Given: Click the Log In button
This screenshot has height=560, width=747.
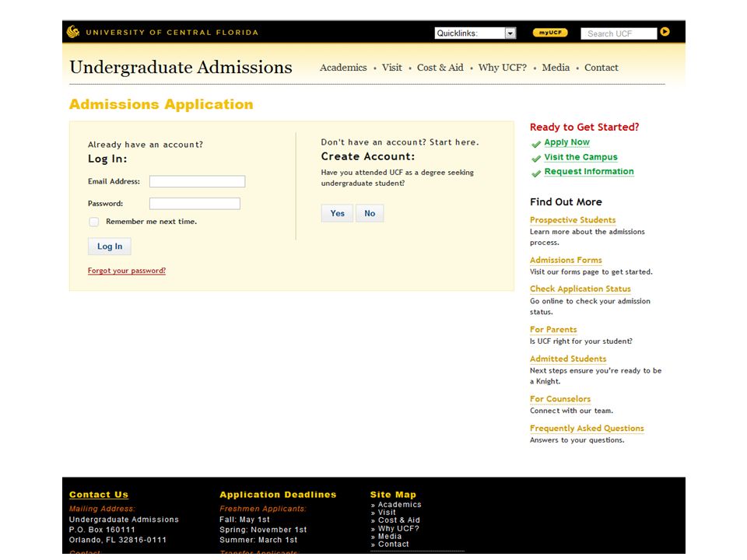Looking at the screenshot, I should 110,247.
